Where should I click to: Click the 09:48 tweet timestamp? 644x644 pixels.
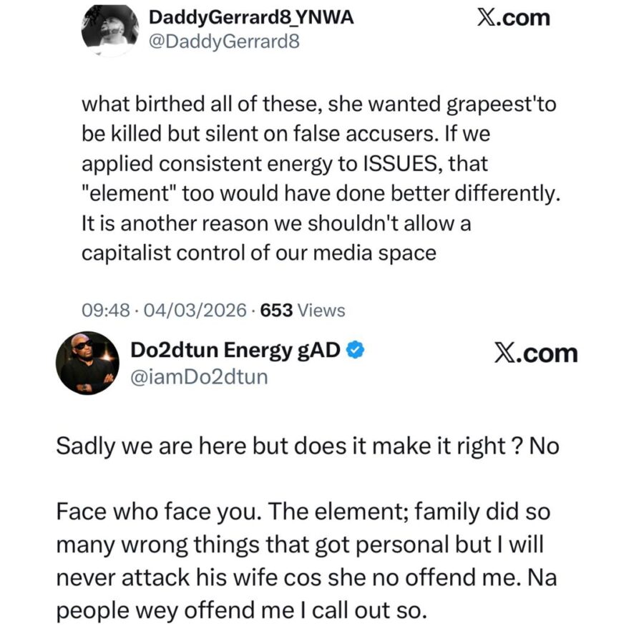(107, 311)
